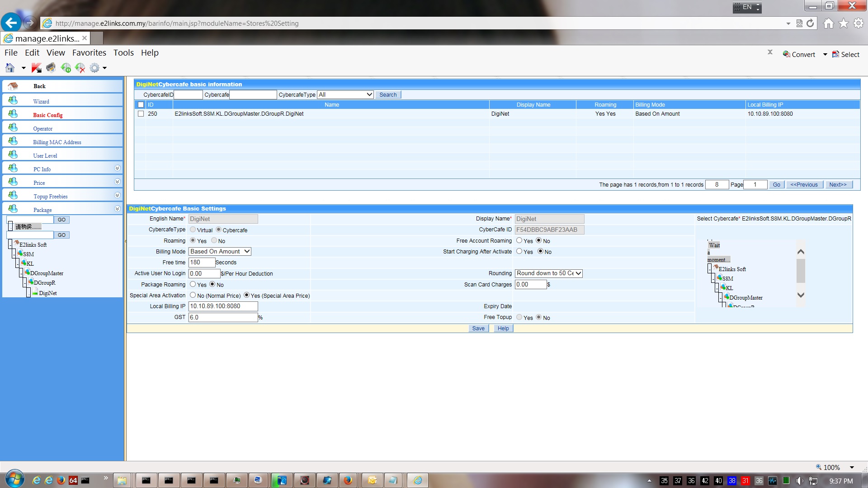
Task: Expand the PC Info sidebar section
Action: click(117, 168)
